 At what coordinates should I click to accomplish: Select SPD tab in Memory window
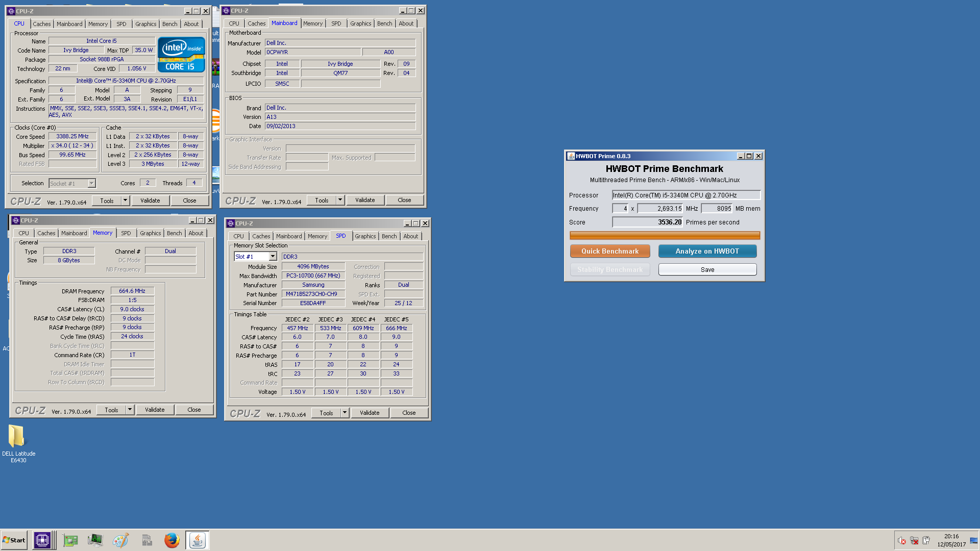126,233
